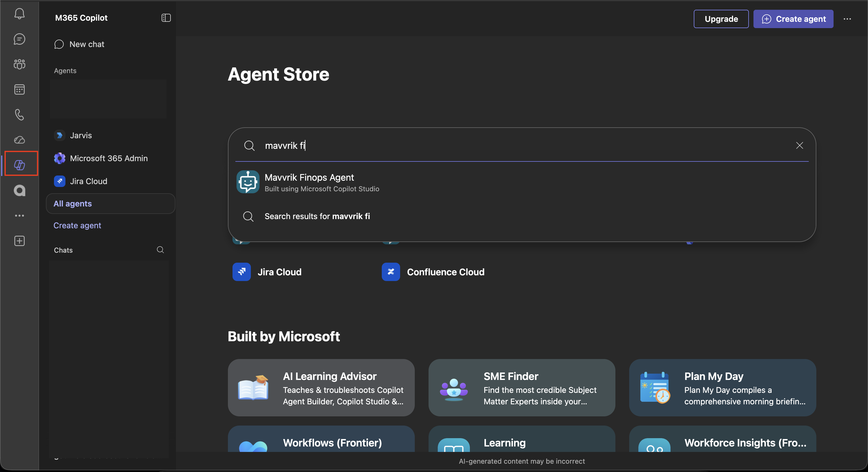
Task: Open the Activity notifications bell
Action: pos(19,14)
